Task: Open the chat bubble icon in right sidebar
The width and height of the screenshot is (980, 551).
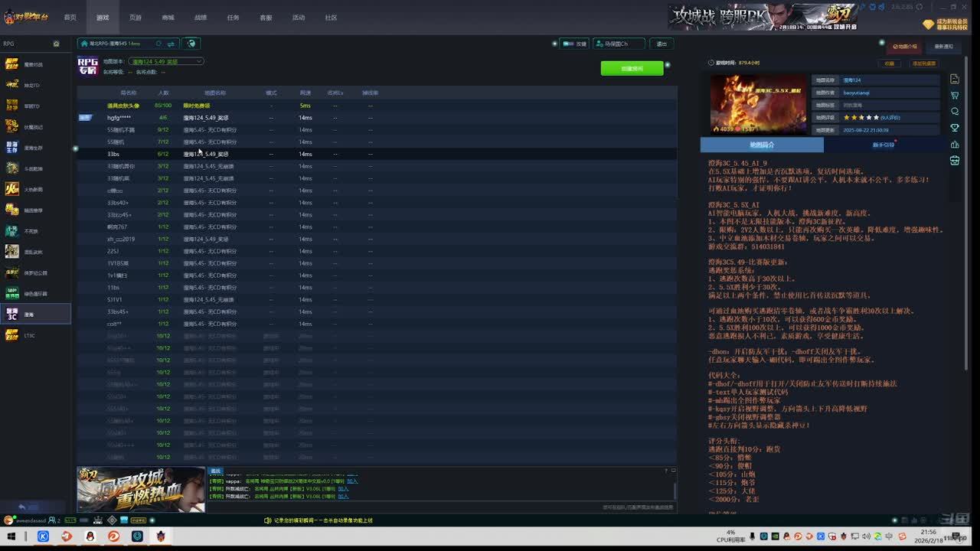Action: 954,112
